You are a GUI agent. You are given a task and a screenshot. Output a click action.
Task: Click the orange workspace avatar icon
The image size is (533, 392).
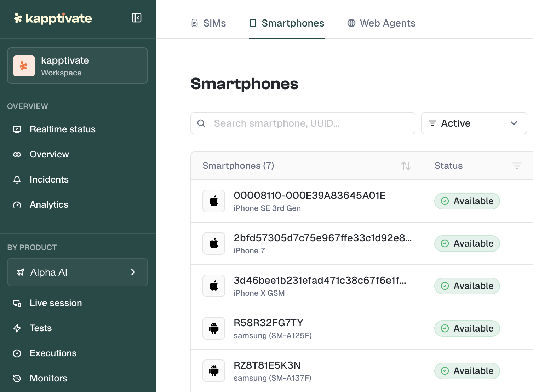24,66
